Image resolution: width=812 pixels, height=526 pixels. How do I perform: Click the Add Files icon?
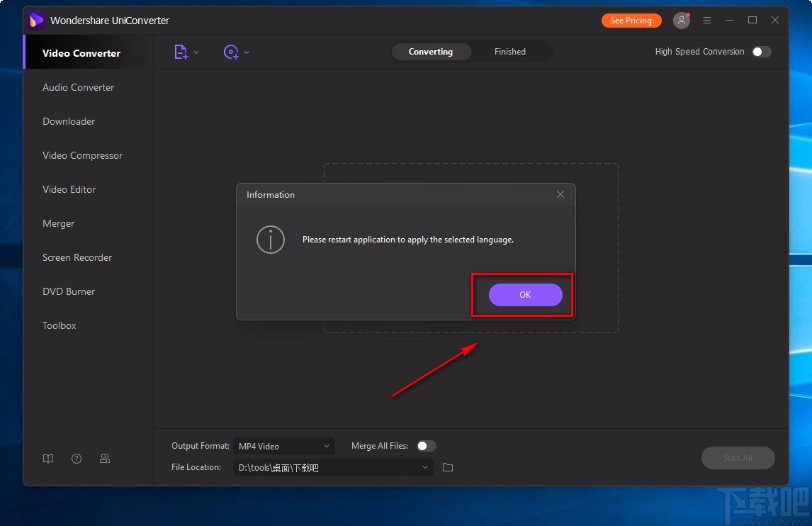[180, 52]
